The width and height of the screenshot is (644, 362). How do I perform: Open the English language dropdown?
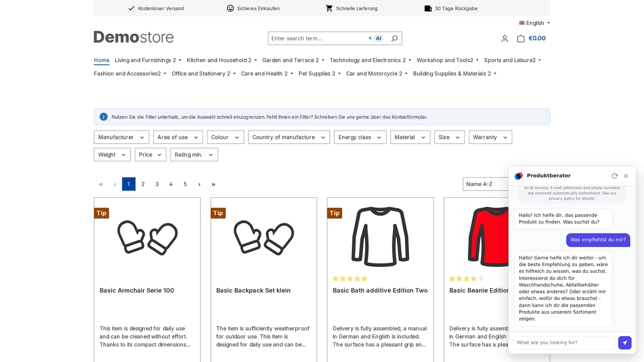535,23
